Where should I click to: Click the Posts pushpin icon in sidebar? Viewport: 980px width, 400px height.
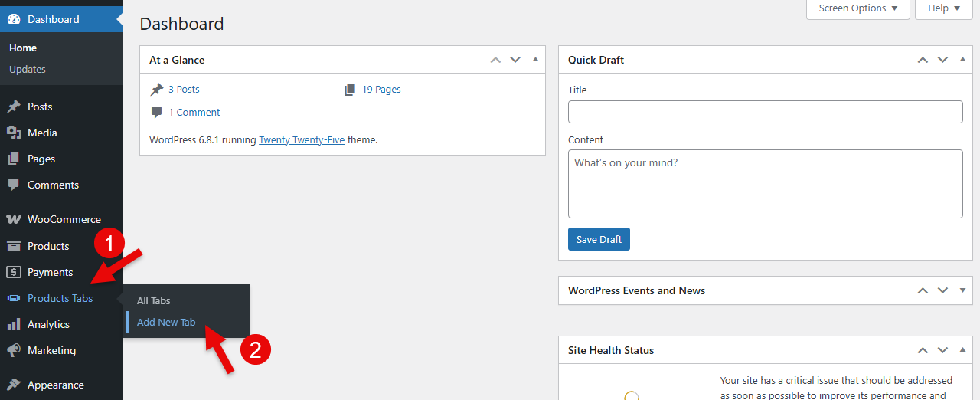pos(14,107)
